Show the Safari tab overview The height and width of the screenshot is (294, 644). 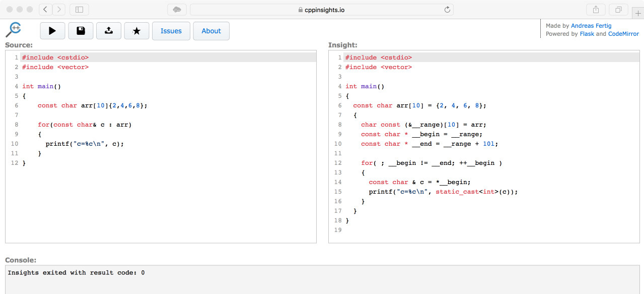pos(618,10)
